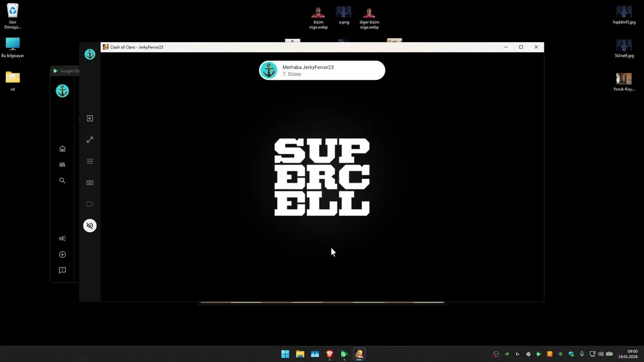Screen dimensions: 644x362
Task: Switch to fullscreen with the expand arrows icon
Action: click(90, 140)
